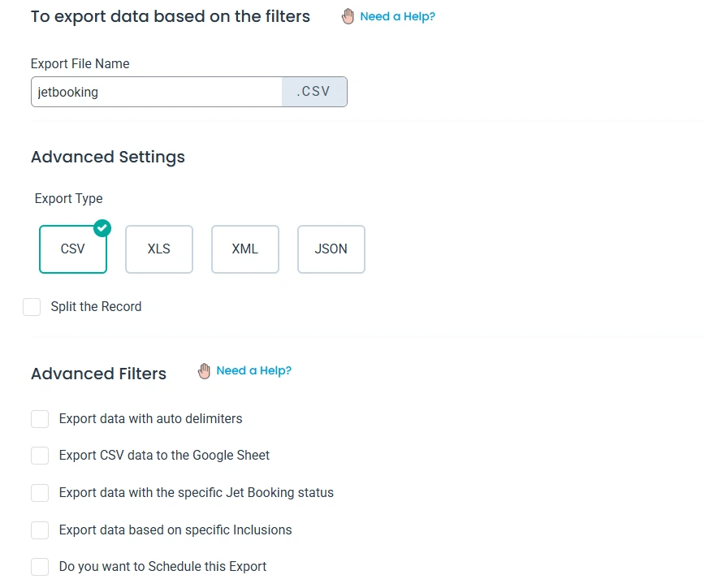Click the green checkmark badge on CSV
The width and height of the screenshot is (705, 588).
pos(102,228)
